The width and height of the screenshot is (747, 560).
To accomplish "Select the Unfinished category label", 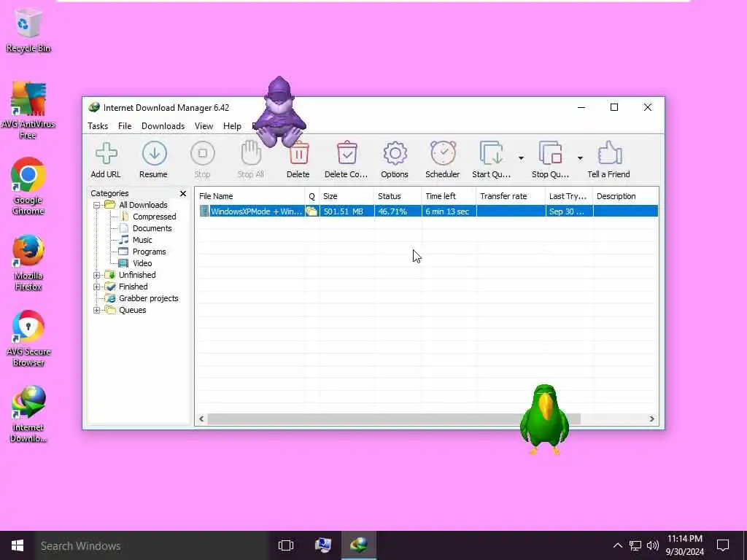I will click(137, 275).
